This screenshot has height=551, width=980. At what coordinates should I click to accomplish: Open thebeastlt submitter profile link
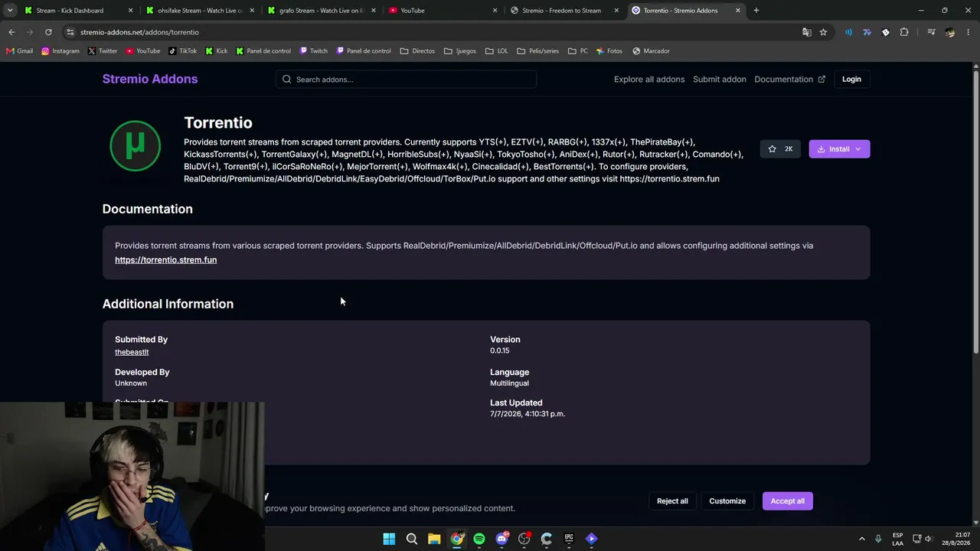coord(132,352)
